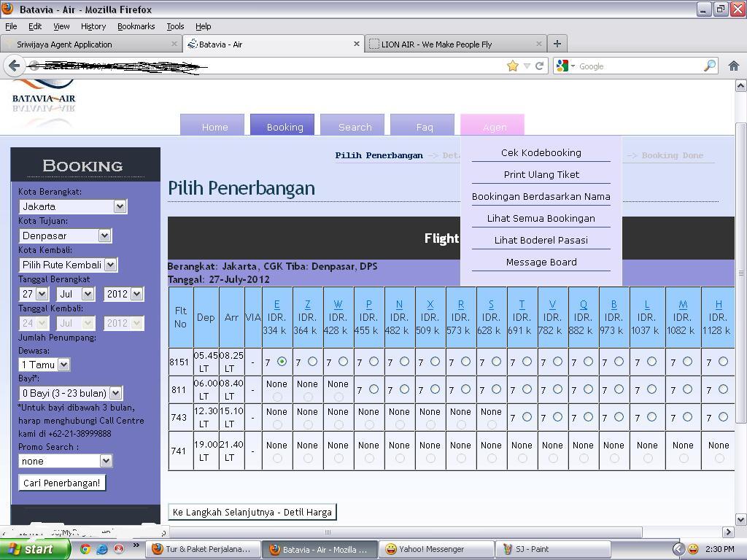Screen dimensions: 747x560
Task: Click the search magnifier icon
Action: (x=710, y=66)
